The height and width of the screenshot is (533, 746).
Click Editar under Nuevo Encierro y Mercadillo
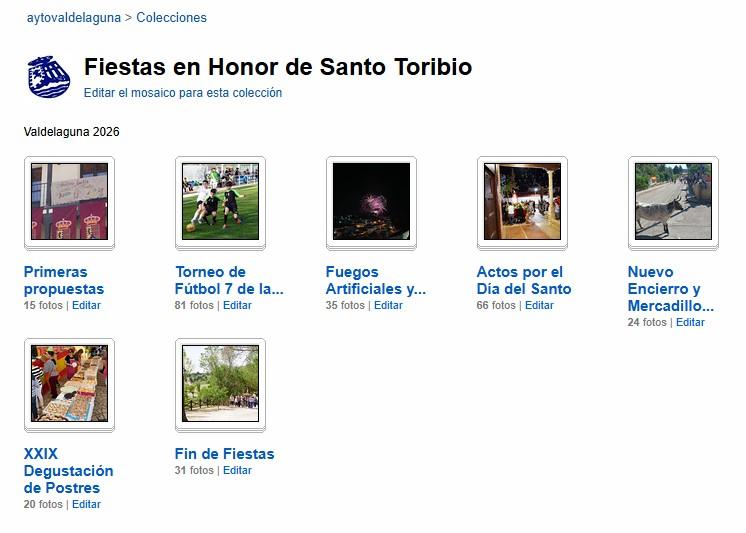point(690,323)
